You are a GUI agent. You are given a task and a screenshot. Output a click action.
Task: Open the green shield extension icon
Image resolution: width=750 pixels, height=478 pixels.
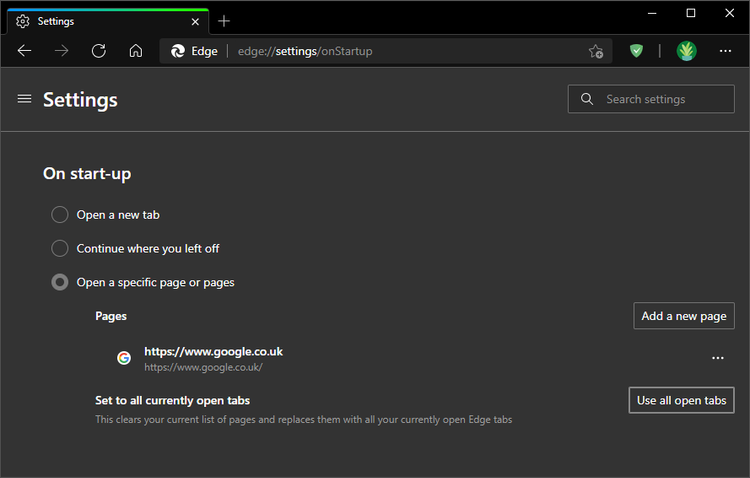[636, 51]
